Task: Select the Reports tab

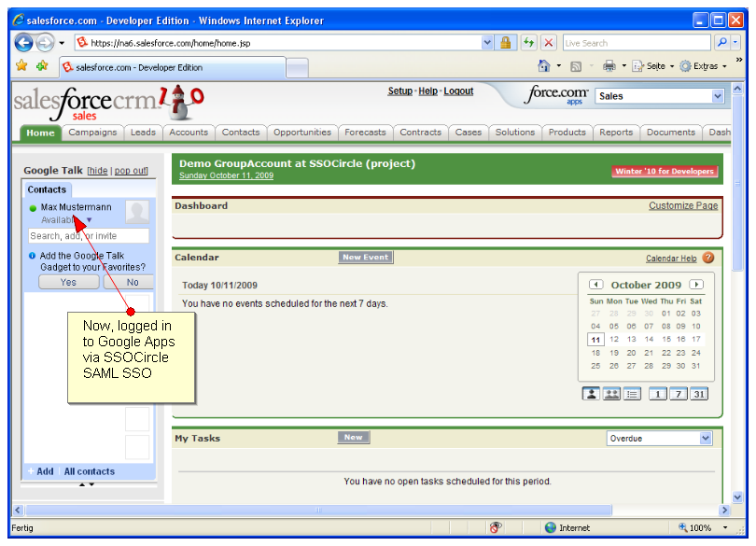Action: click(616, 133)
